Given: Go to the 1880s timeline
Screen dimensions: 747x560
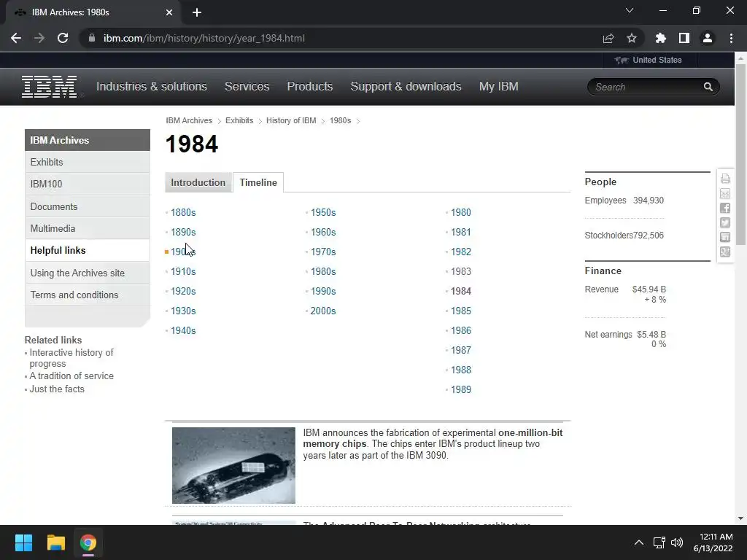Looking at the screenshot, I should tap(183, 212).
